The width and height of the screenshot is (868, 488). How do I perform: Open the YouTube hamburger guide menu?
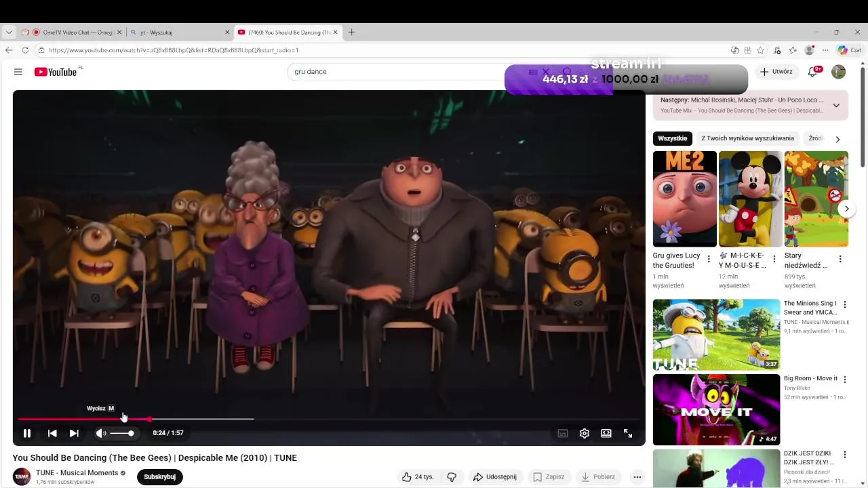click(x=18, y=72)
